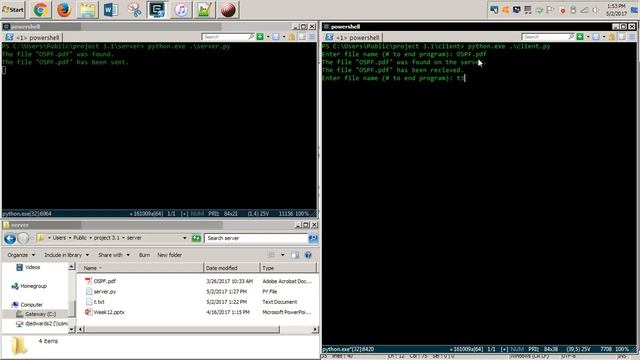Click the project 3.1 breadcrumb
The width and height of the screenshot is (640, 360).
[107, 238]
